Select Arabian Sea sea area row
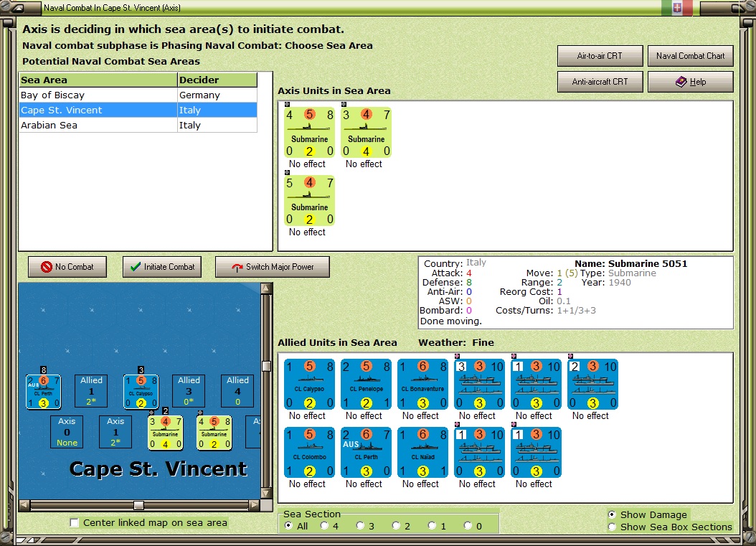Image resolution: width=756 pixels, height=546 pixels. tap(138, 125)
